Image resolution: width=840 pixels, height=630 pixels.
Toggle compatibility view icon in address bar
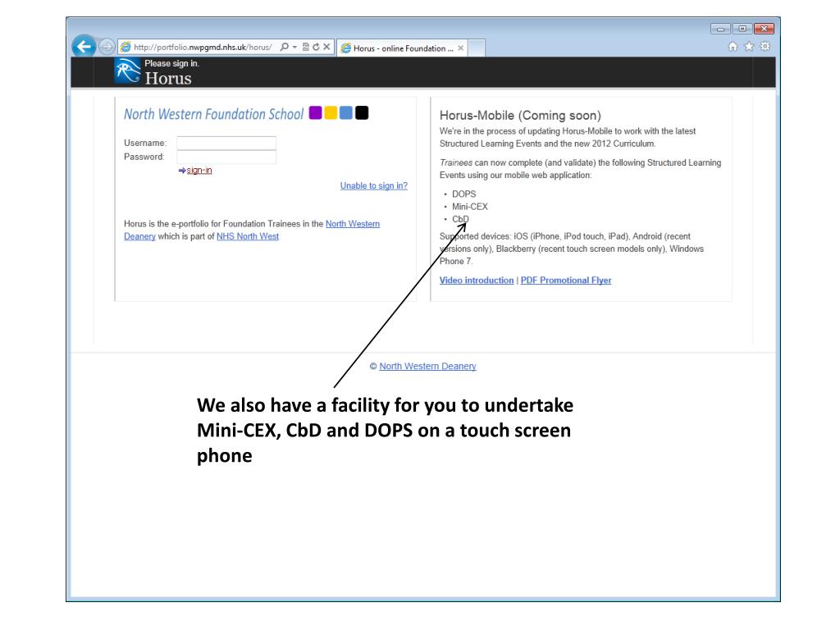click(306, 47)
